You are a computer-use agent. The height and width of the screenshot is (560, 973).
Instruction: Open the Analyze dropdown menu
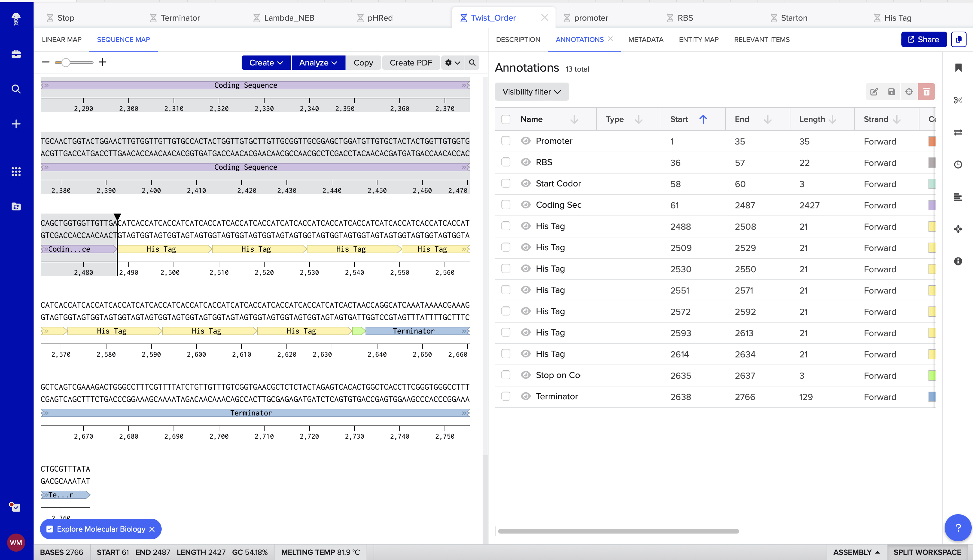(x=318, y=63)
